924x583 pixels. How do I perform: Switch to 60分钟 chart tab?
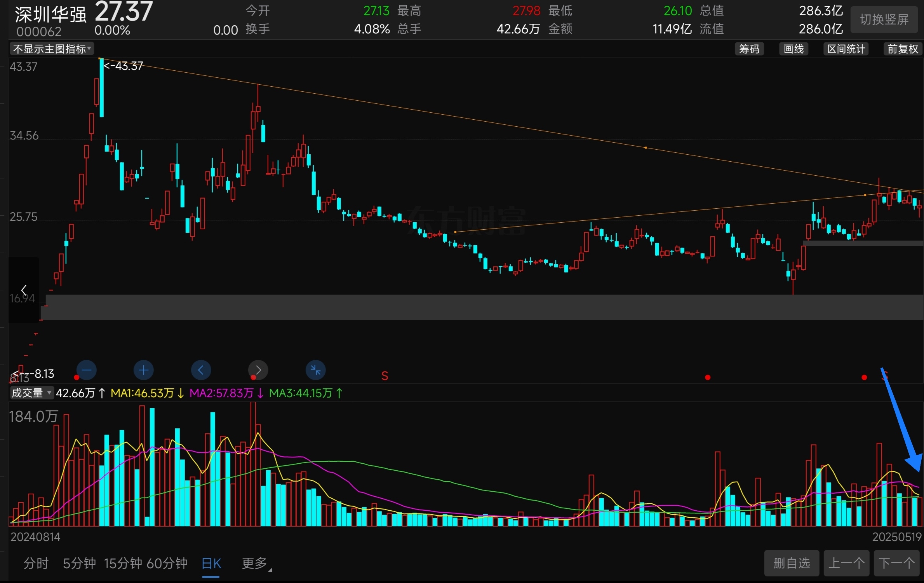pyautogui.click(x=167, y=563)
